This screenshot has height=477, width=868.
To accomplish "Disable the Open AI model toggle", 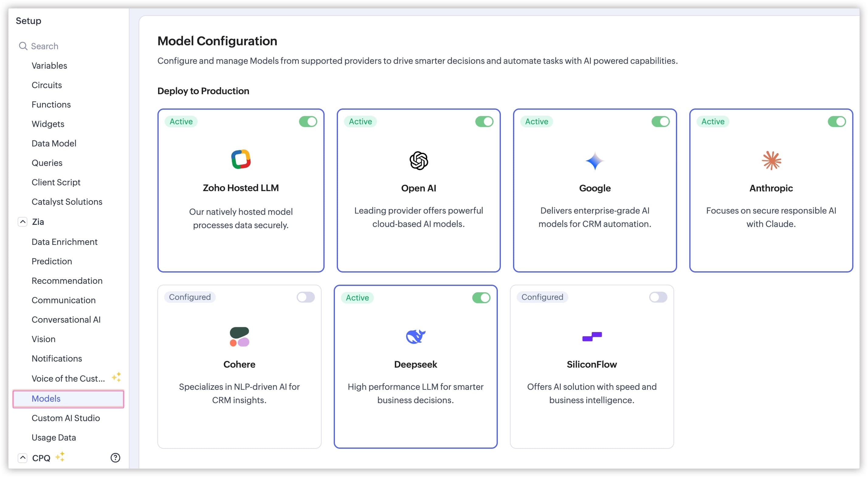I will coord(484,121).
